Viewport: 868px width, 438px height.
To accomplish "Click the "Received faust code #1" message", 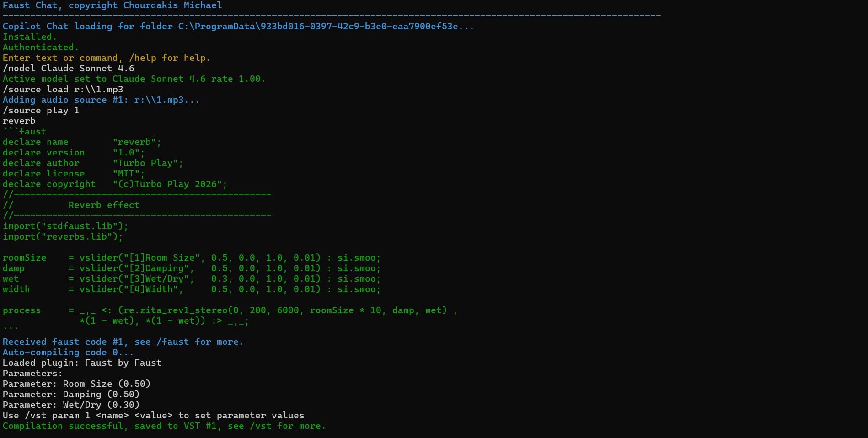I will [123, 342].
